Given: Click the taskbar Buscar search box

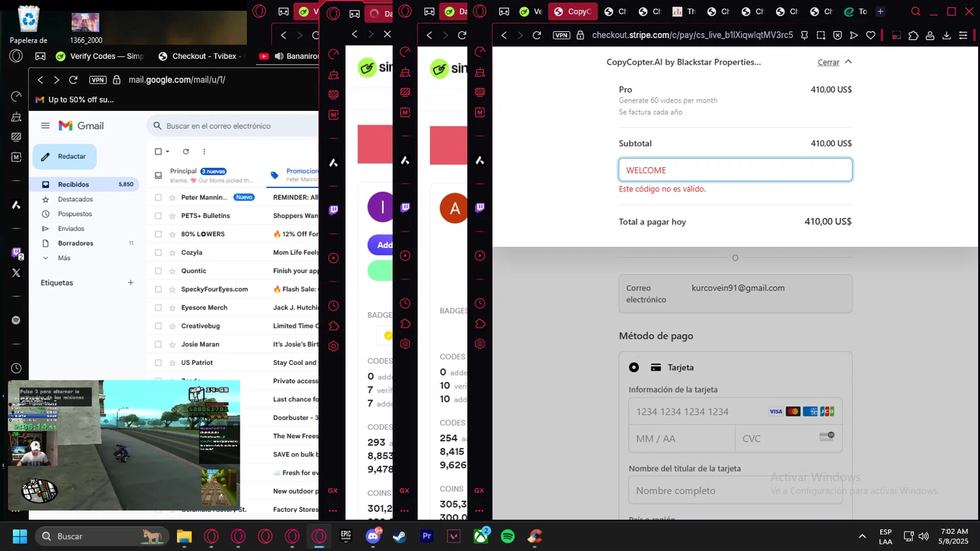Looking at the screenshot, I should point(102,537).
